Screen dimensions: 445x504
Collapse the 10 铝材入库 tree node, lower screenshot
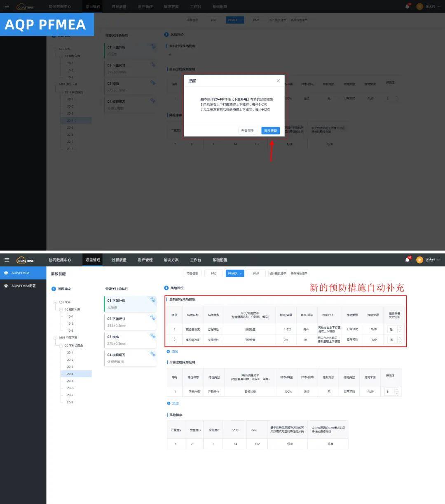61,309
